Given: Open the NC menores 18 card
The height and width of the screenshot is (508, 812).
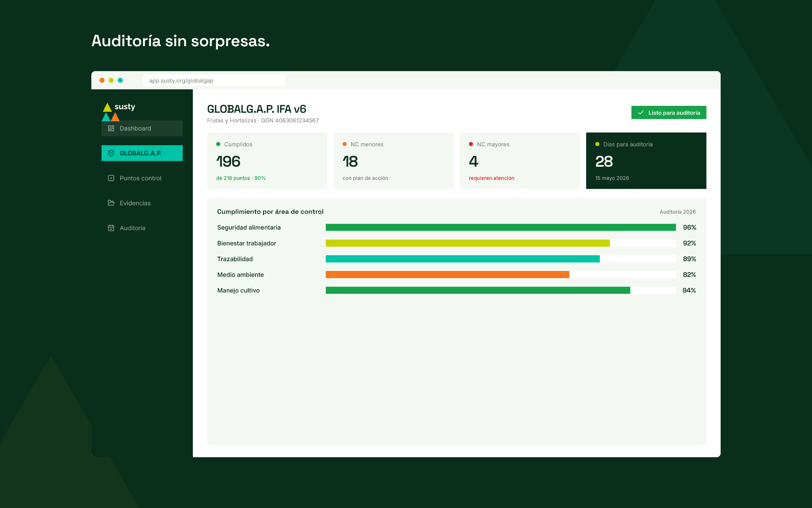Looking at the screenshot, I should point(393,160).
